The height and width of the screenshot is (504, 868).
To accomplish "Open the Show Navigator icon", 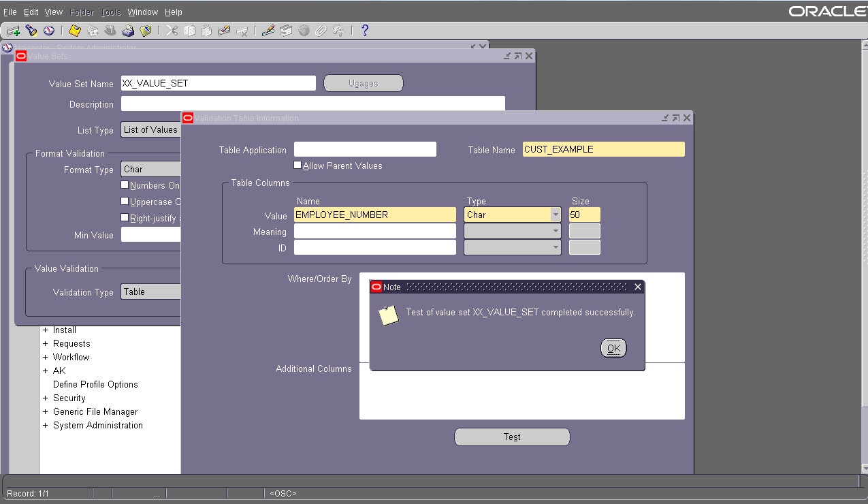I will click(x=48, y=31).
